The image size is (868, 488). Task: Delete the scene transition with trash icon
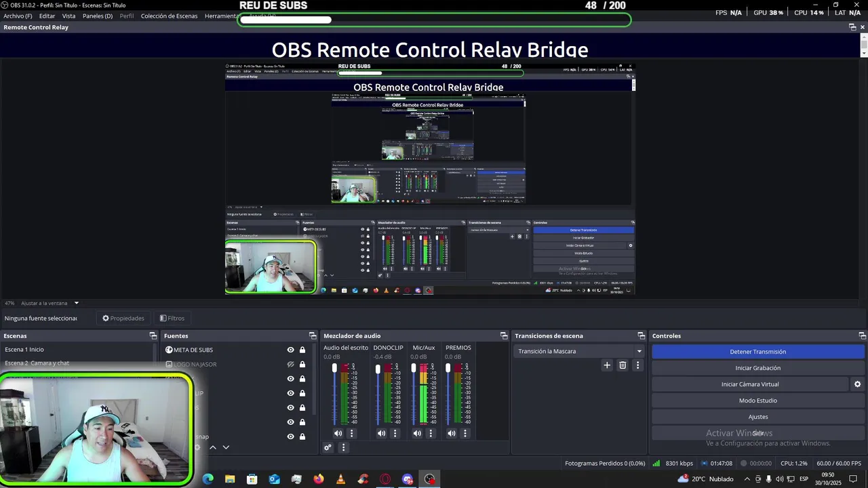pyautogui.click(x=623, y=365)
